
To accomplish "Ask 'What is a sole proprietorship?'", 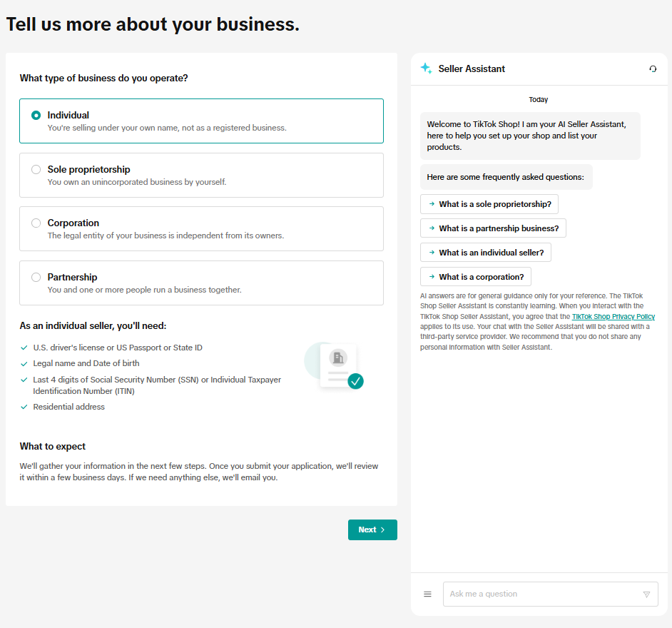I will [489, 204].
